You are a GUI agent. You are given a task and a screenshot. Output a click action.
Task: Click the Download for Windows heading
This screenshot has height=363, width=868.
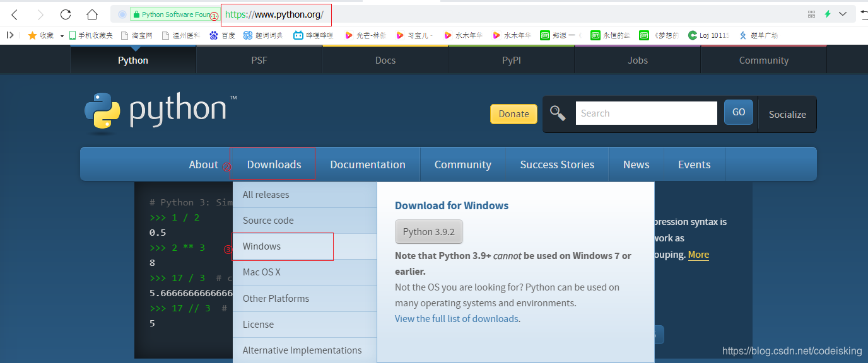pyautogui.click(x=452, y=205)
